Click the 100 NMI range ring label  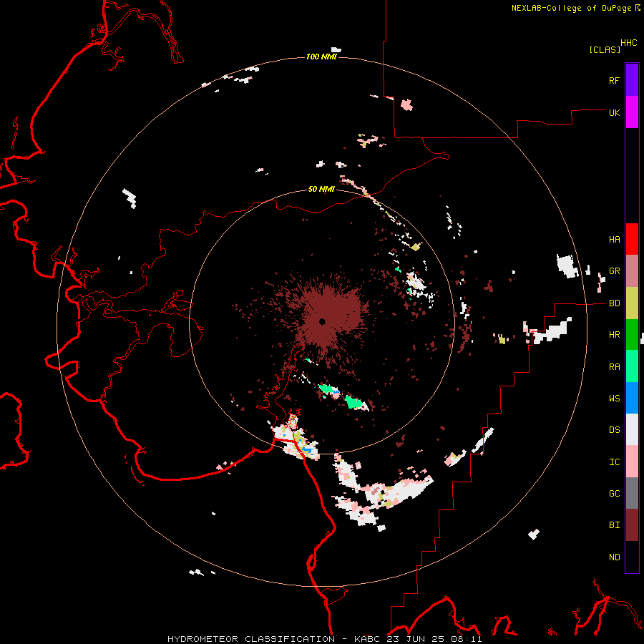(x=321, y=57)
